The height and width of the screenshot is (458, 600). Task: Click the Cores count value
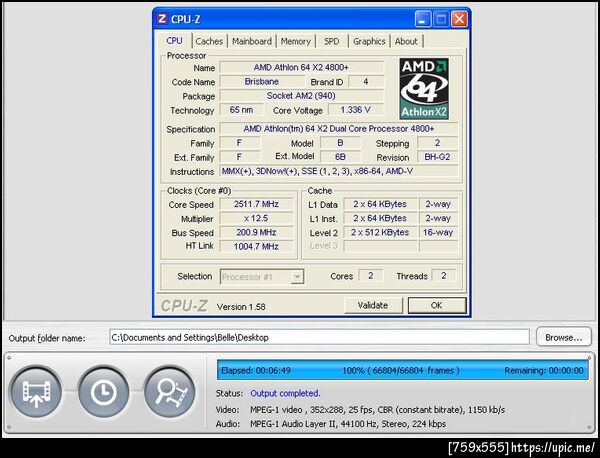370,275
